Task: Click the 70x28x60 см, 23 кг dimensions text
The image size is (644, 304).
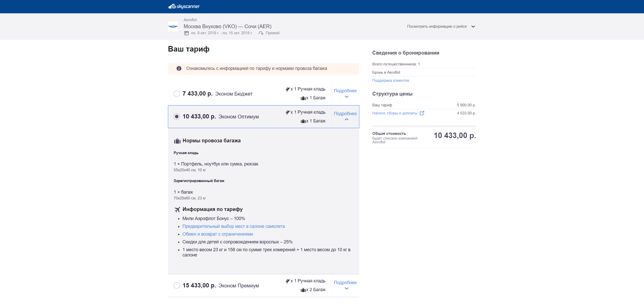Action: pos(190,198)
